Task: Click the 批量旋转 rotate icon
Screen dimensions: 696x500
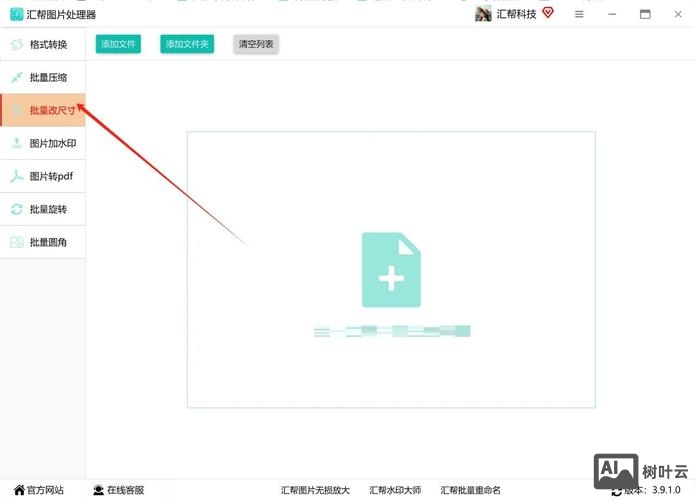Action: click(x=17, y=209)
